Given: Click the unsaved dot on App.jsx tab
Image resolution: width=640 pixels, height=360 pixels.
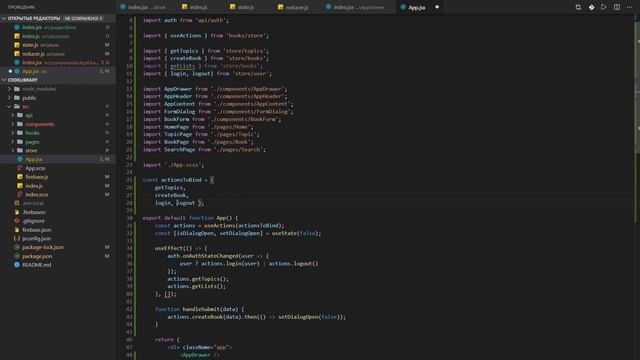Looking at the screenshot, I should [437, 7].
